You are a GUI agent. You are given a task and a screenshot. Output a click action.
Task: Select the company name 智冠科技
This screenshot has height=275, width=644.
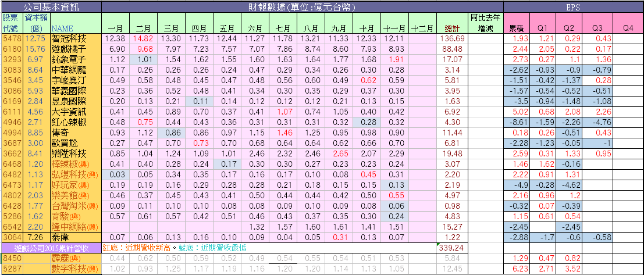(76, 38)
